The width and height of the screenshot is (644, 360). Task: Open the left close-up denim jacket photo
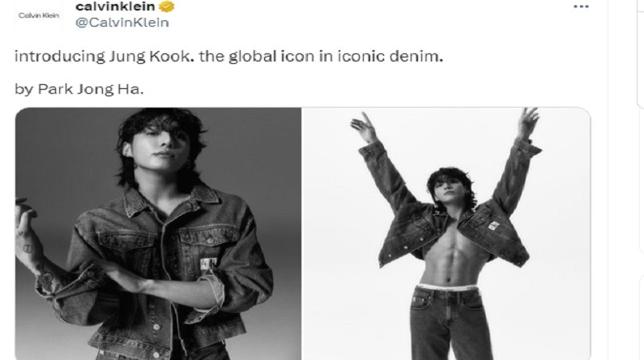point(158,234)
